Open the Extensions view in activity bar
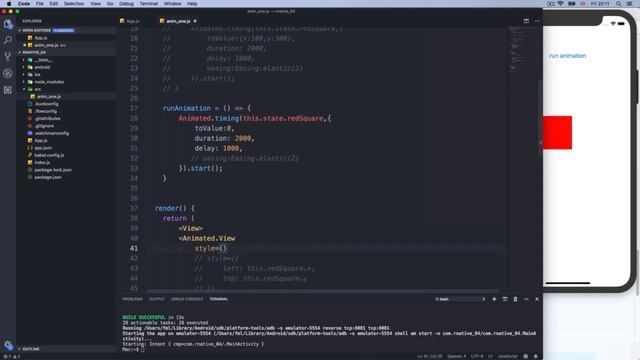The width and height of the screenshot is (640, 360). tap(8, 90)
